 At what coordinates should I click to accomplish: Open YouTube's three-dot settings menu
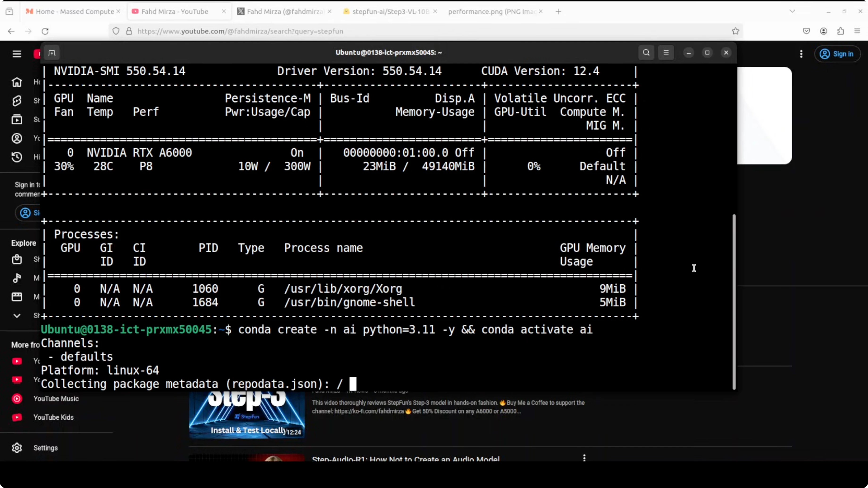pyautogui.click(x=801, y=54)
